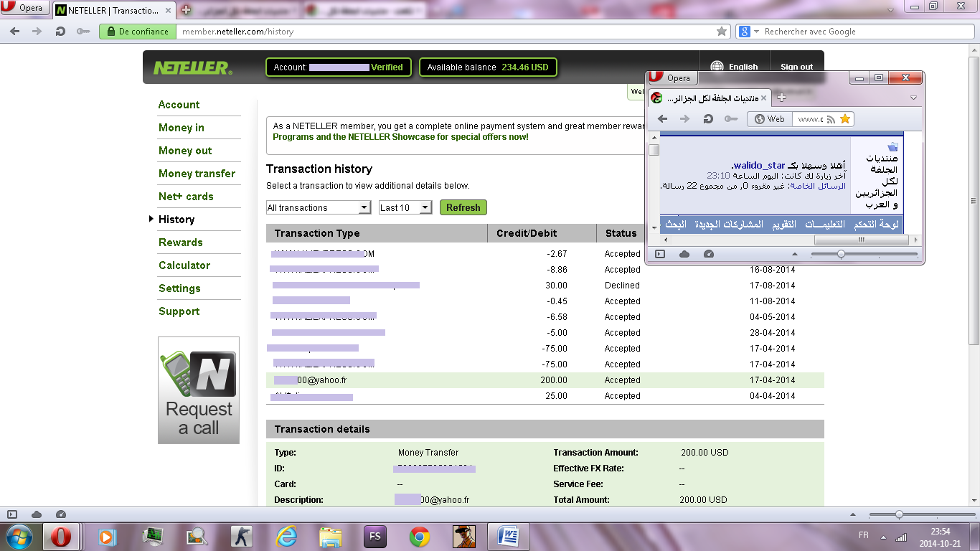Viewport: 980px width, 551px height.
Task: Open the Opera menu button in main window
Action: pos(25,9)
